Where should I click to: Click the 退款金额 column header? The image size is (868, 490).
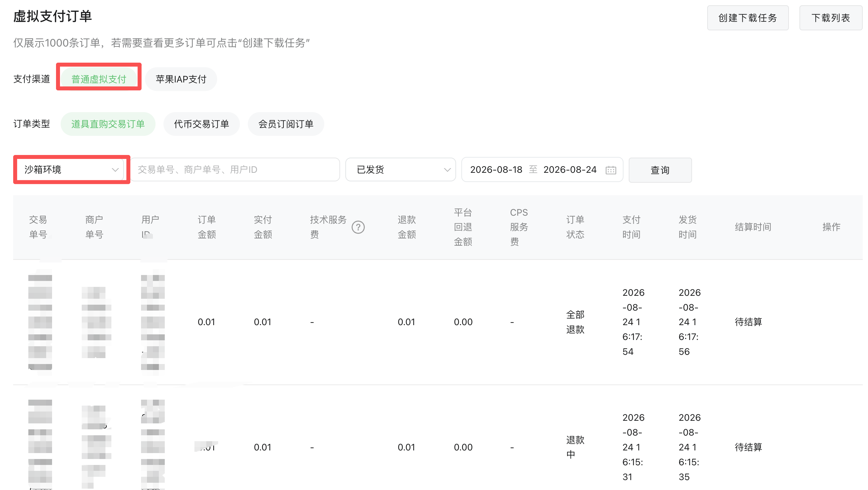coord(407,227)
